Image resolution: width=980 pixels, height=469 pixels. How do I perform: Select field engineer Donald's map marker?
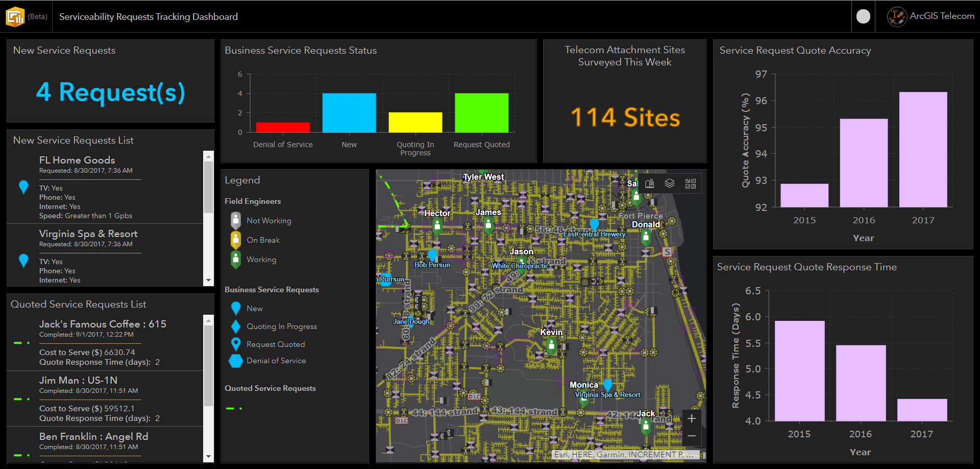tap(646, 238)
